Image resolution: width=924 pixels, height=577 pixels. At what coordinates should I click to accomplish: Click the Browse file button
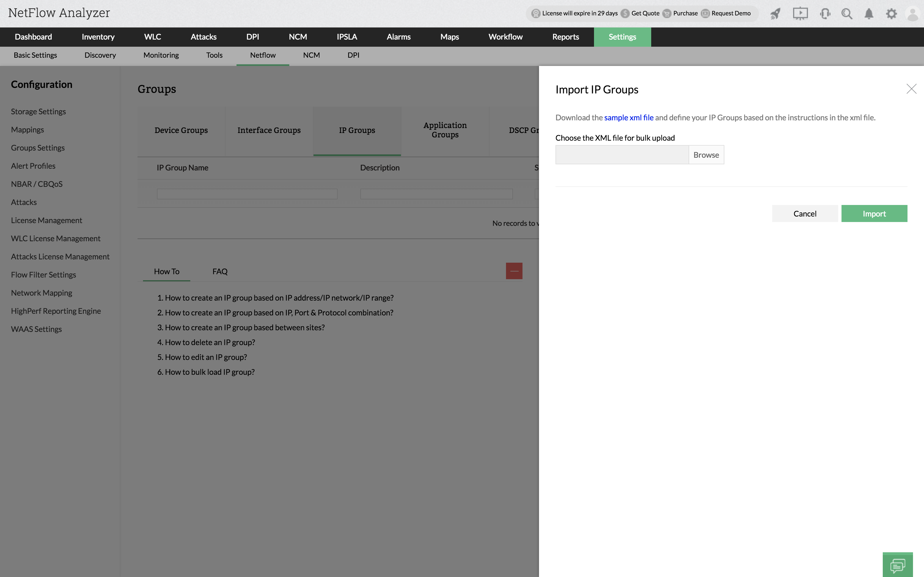[706, 155]
